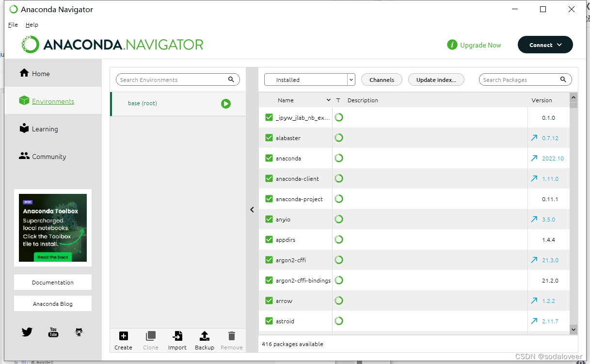Viewport: 590px width, 364px height.
Task: Open the Connect dropdown button
Action: pyautogui.click(x=545, y=45)
